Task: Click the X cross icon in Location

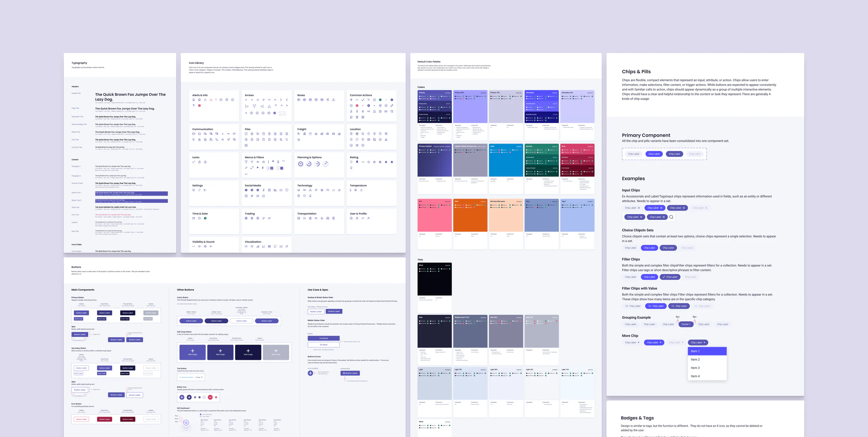Action: click(x=357, y=145)
